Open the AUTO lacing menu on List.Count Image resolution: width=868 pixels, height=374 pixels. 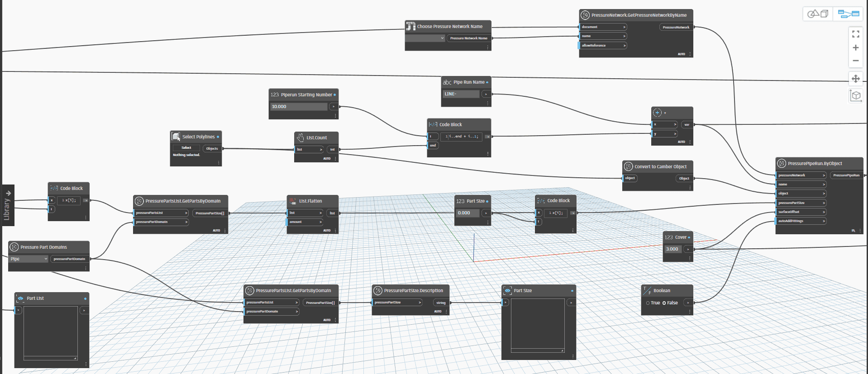pos(327,159)
